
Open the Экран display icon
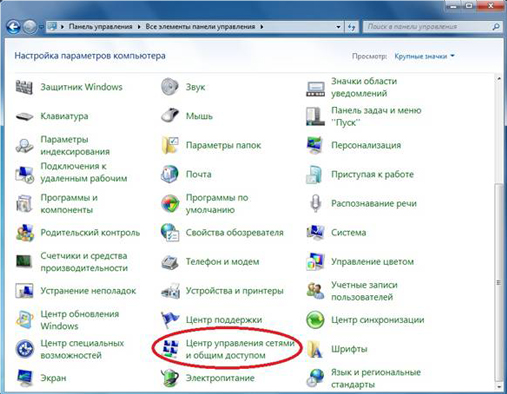pyautogui.click(x=24, y=378)
